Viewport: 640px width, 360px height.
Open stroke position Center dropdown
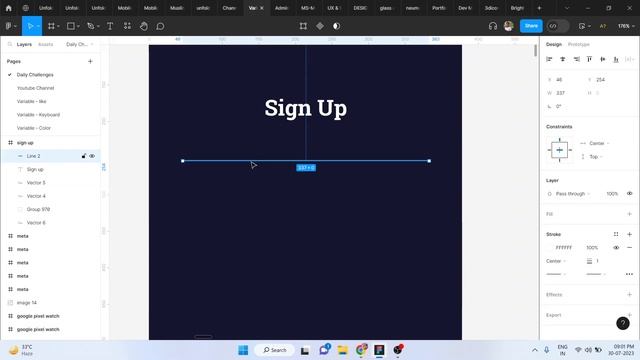pos(556,261)
